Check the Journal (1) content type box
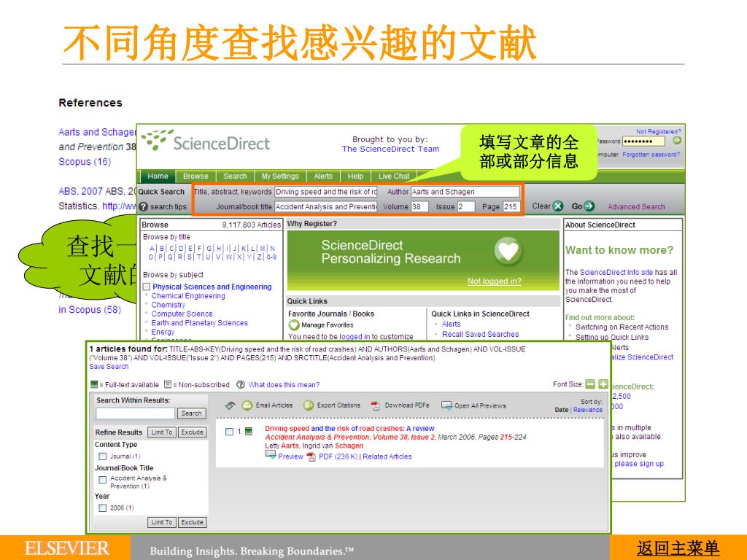The height and width of the screenshot is (560, 747). pyautogui.click(x=102, y=456)
